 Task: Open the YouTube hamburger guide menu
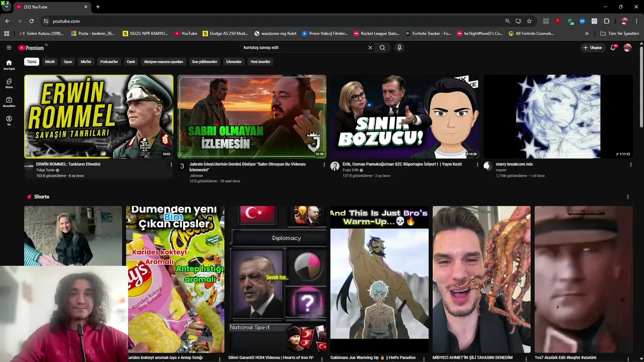pos(9,48)
